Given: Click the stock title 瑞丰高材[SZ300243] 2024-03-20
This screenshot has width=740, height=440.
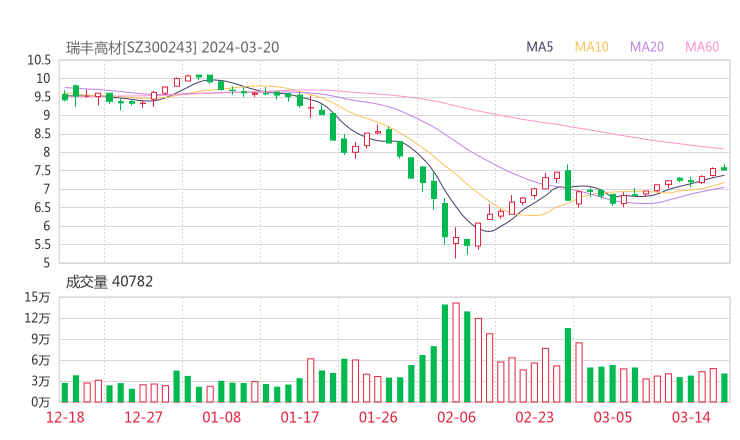Looking at the screenshot, I should [172, 47].
